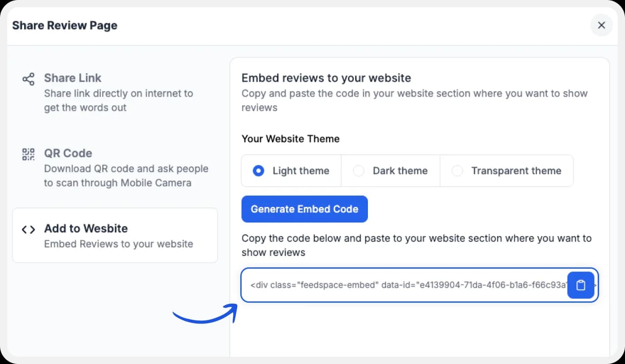Click the Generate Embed Code button

[304, 209]
